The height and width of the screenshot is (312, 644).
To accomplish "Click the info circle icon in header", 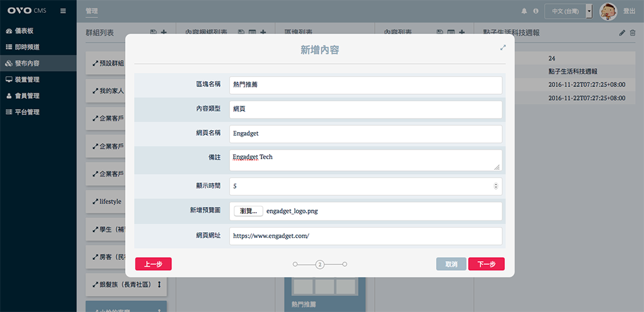I will pyautogui.click(x=535, y=11).
